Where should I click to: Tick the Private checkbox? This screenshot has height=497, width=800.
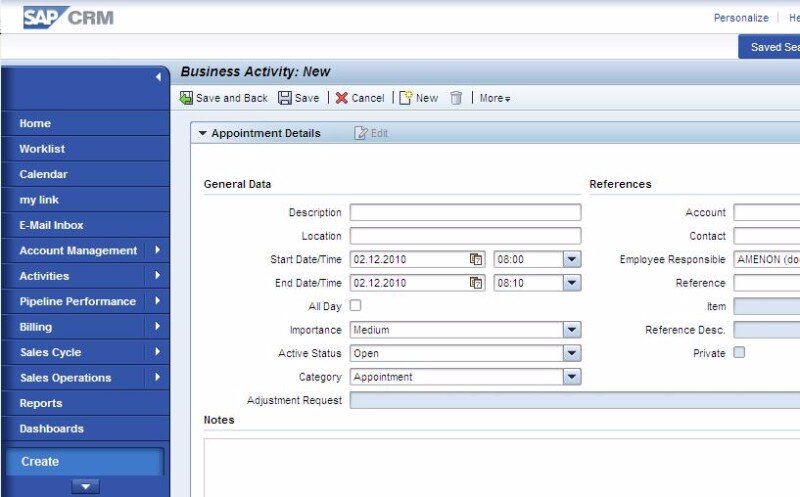pyautogui.click(x=739, y=352)
